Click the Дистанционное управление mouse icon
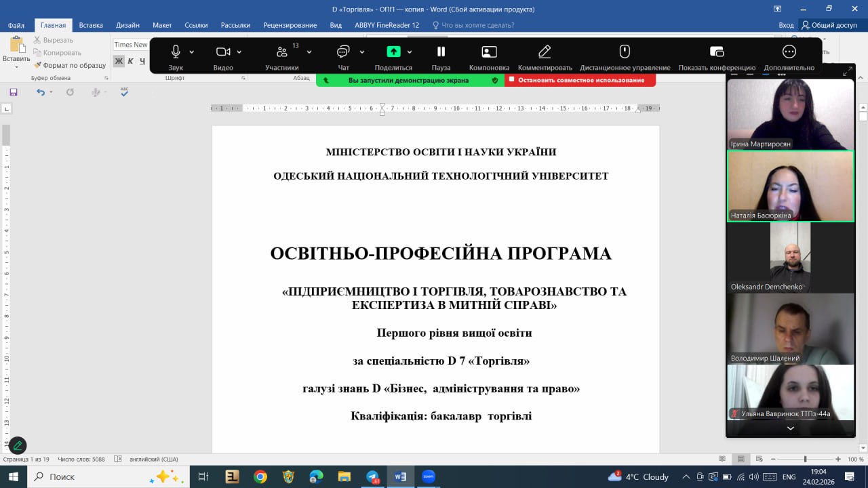Image resolution: width=868 pixels, height=488 pixels. [x=625, y=52]
